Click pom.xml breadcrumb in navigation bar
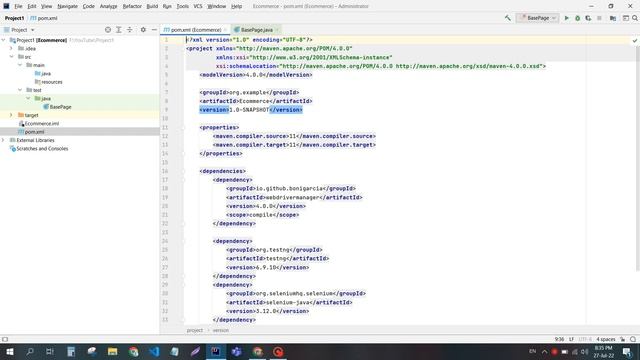This screenshot has width=640, height=360. (x=44, y=18)
